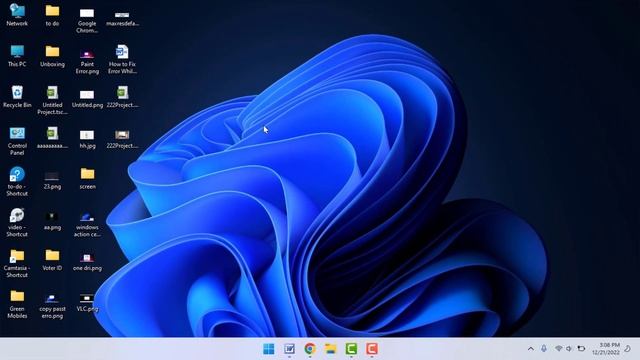Select the maxresdefa... image file
The width and height of the screenshot is (640, 360).
click(x=122, y=18)
